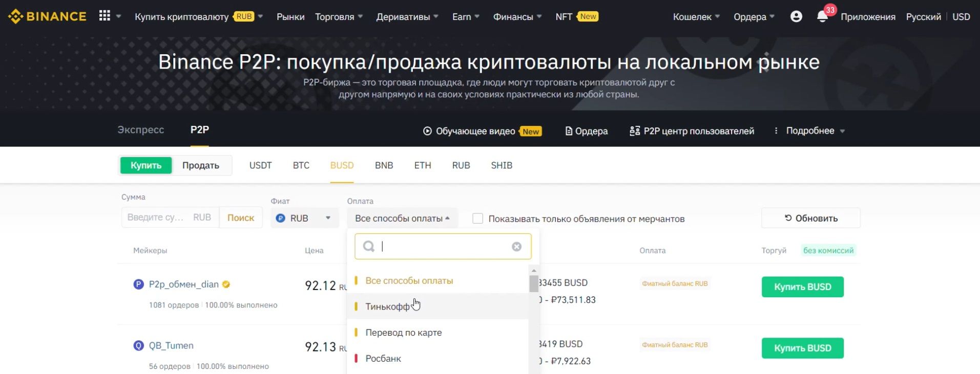Click the search magnifier in payment filter
Screen dimensions: 980x374
click(368, 247)
